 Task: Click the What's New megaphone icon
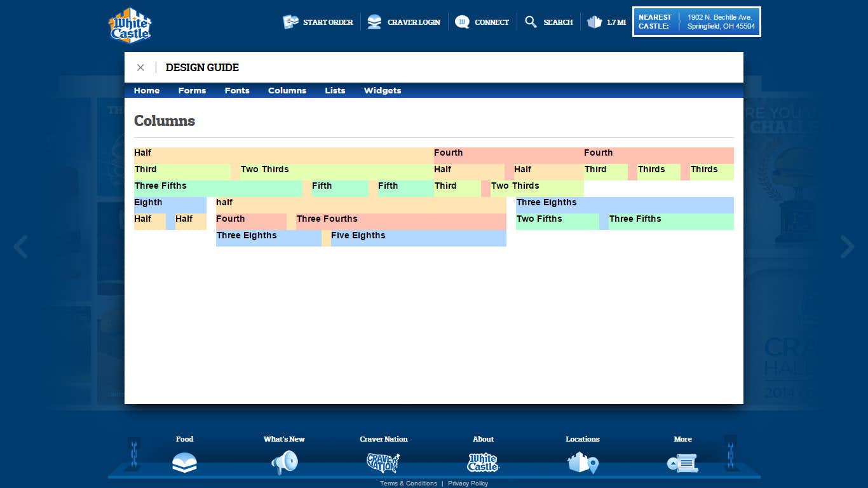(x=284, y=463)
